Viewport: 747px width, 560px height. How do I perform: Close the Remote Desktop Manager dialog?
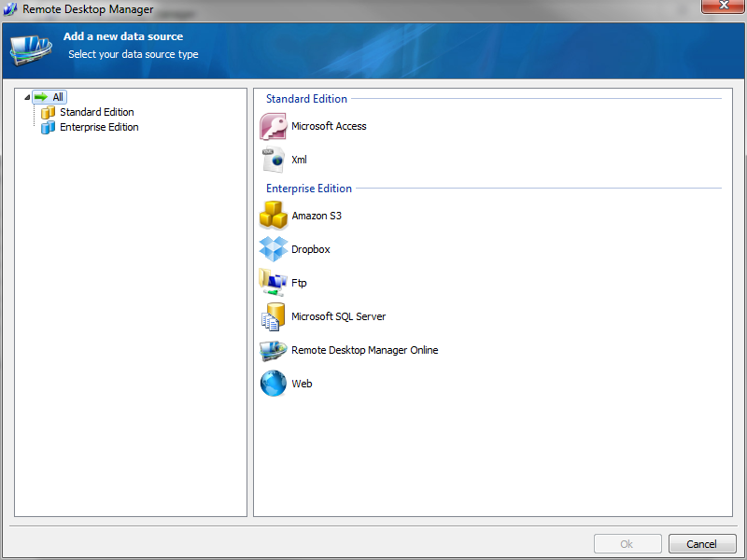pyautogui.click(x=723, y=6)
